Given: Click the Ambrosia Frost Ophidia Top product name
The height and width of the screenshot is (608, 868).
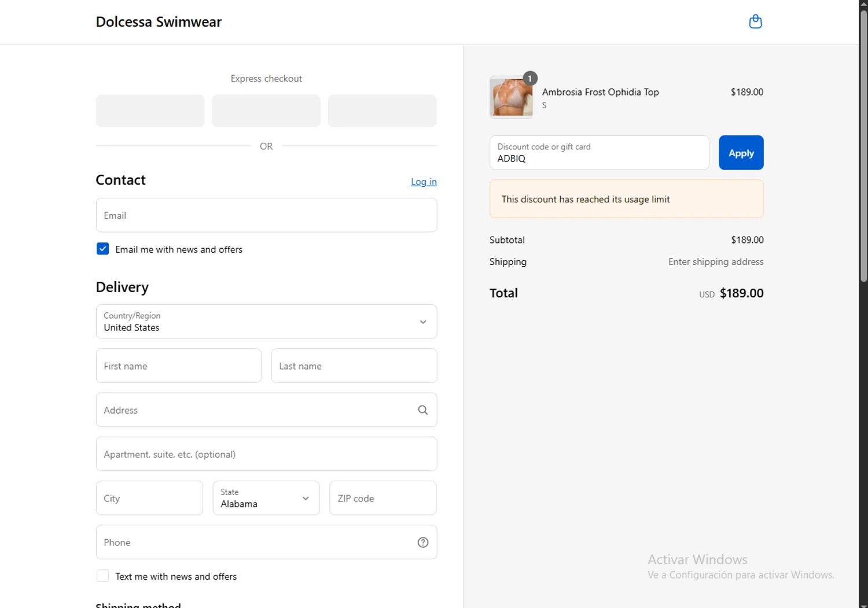Looking at the screenshot, I should (600, 92).
